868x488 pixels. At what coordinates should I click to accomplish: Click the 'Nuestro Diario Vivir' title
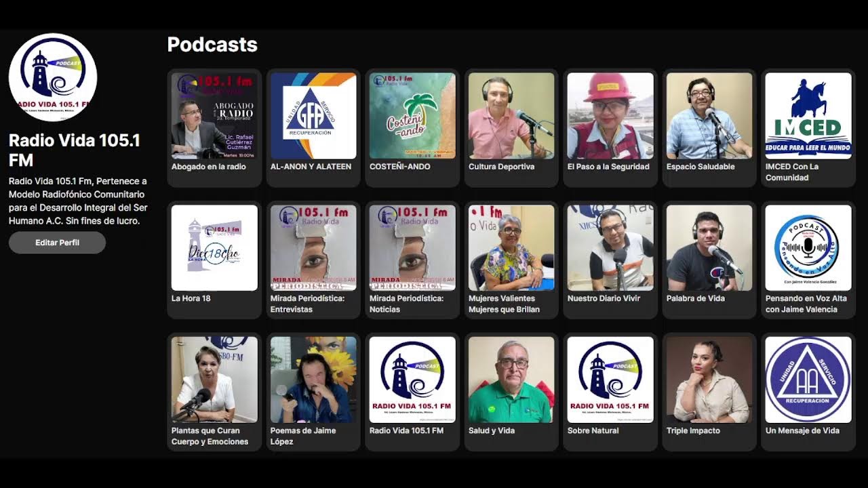point(604,299)
